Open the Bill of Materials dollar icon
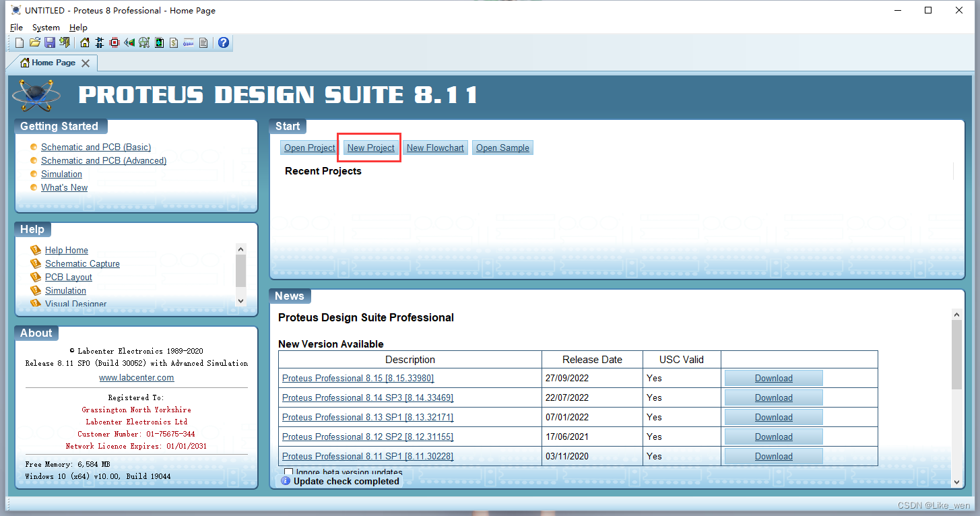 (174, 42)
